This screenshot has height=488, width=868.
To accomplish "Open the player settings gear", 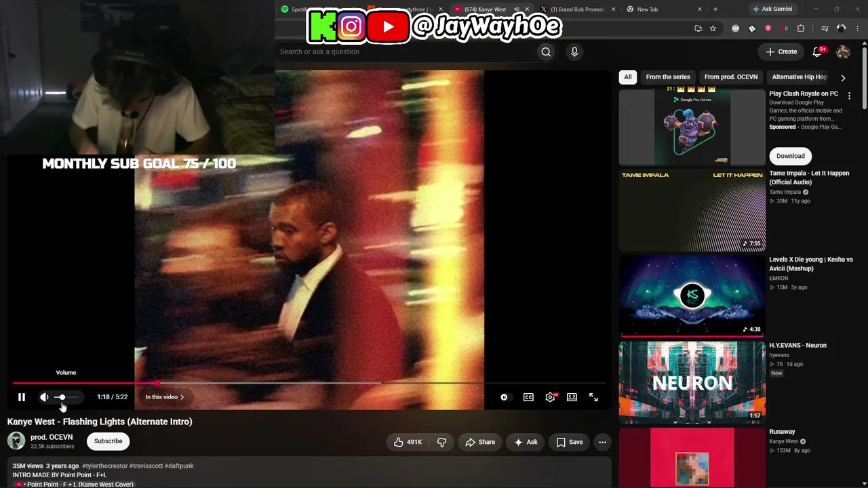I will pos(551,397).
